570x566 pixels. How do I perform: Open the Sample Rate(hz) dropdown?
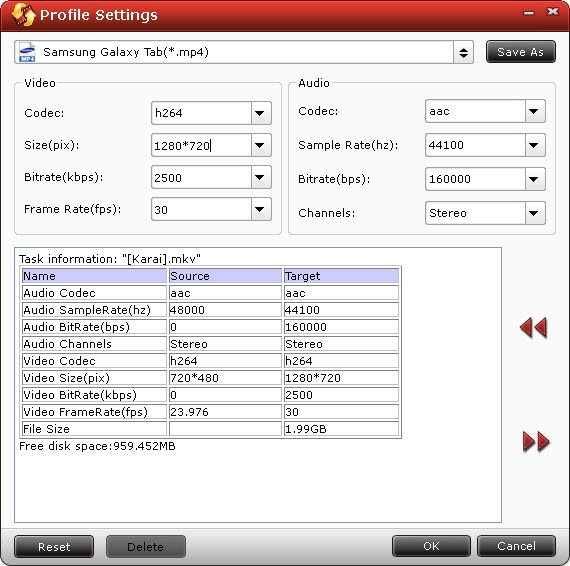pos(534,145)
